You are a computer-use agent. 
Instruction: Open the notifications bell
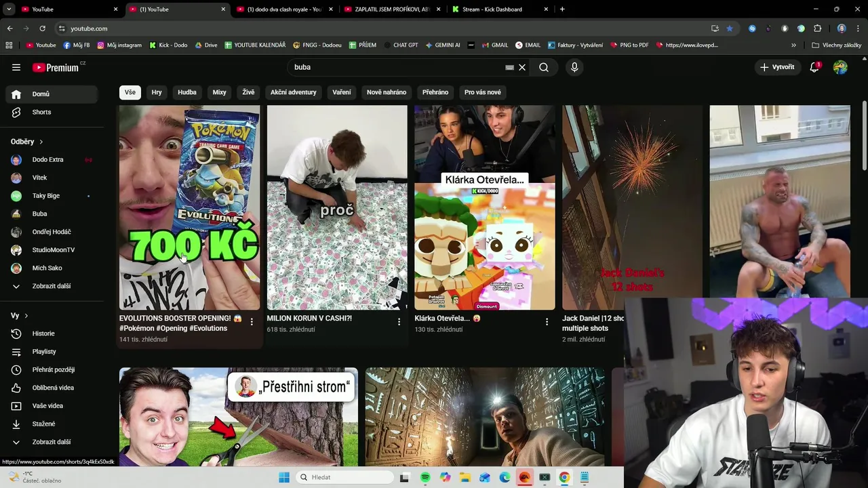tap(814, 67)
